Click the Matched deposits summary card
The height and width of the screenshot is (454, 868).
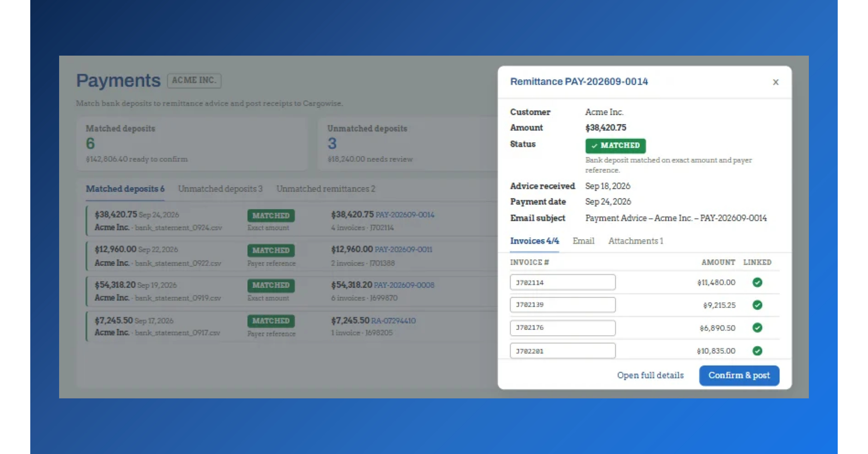pyautogui.click(x=192, y=144)
